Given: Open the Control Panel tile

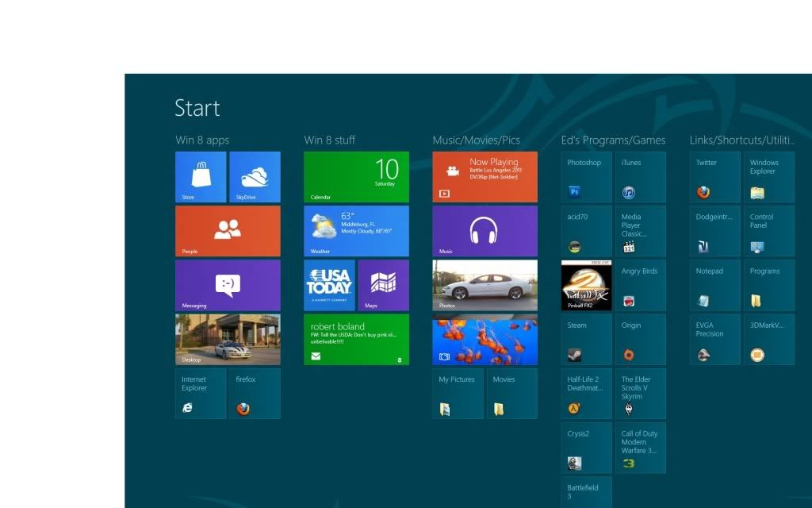Looking at the screenshot, I should [769, 231].
